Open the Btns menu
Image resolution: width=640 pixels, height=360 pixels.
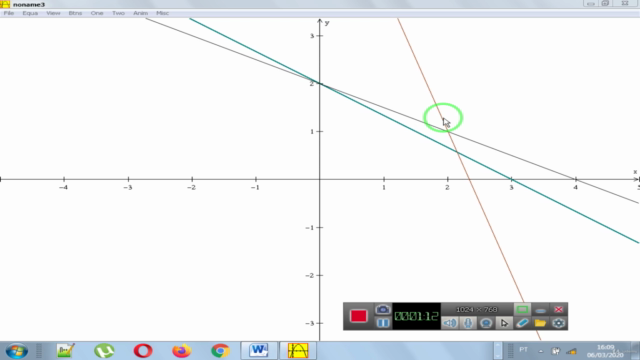pos(75,13)
